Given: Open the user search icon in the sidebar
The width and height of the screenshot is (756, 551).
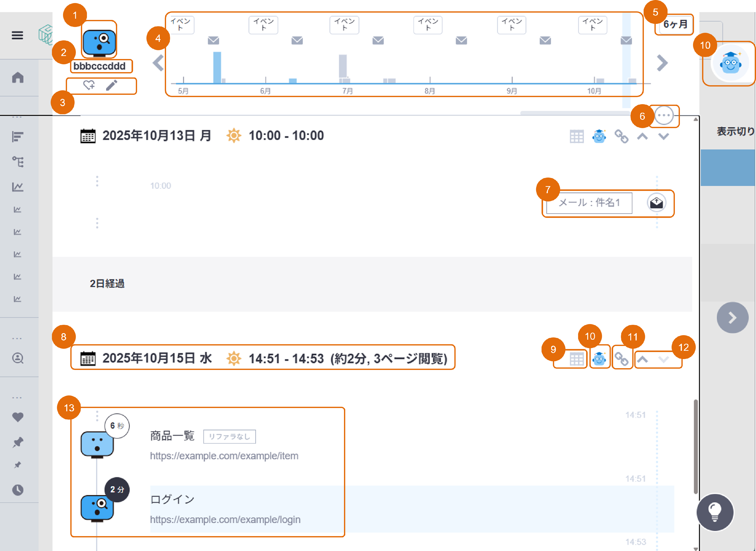Looking at the screenshot, I should click(18, 358).
